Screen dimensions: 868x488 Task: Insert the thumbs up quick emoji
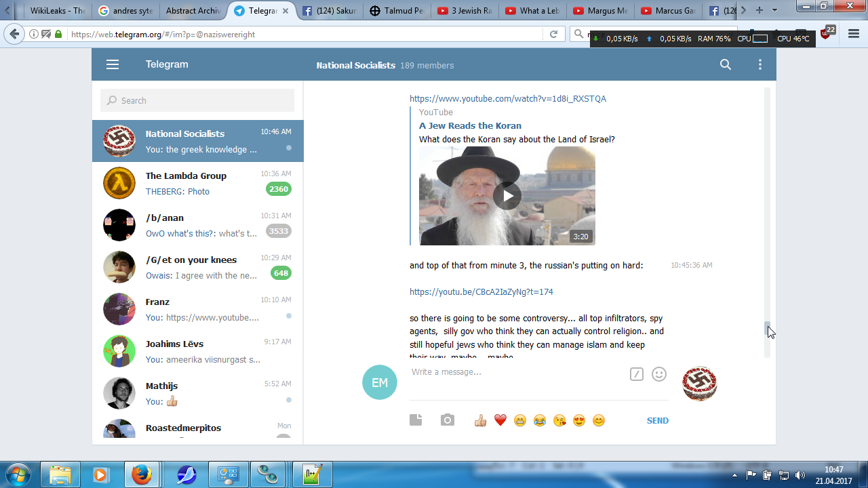point(481,421)
